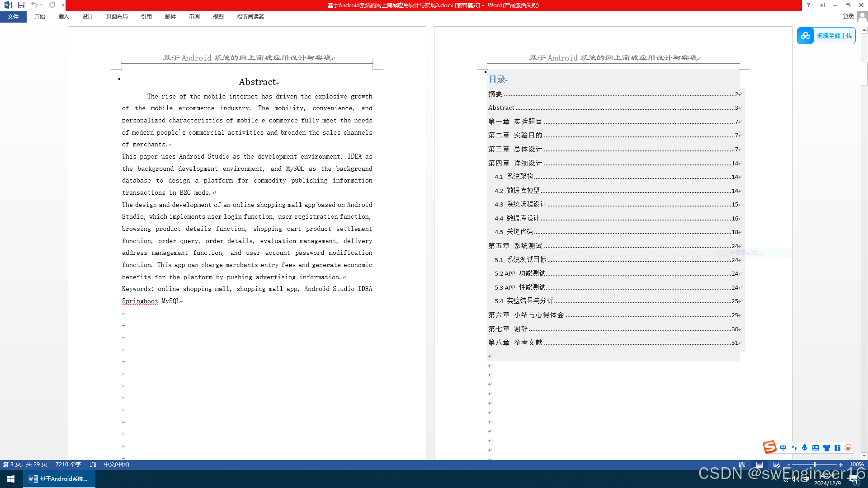Screen dimensions: 868x488
Task: Switch to Read Mode view icon
Action: pyautogui.click(x=742, y=465)
